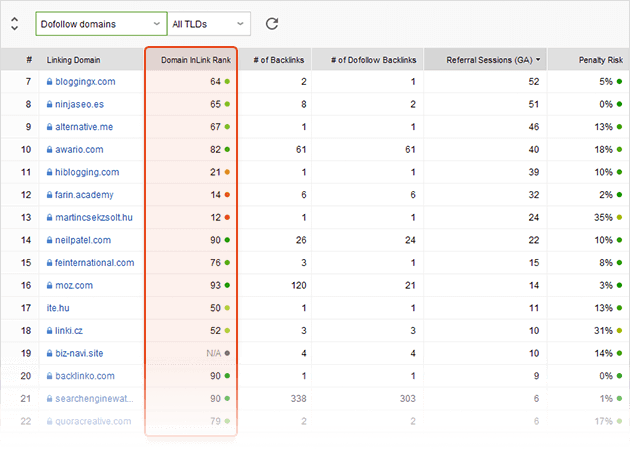The image size is (630, 459).
Task: Click the refresh icon next to All TLDs
Action: (271, 23)
